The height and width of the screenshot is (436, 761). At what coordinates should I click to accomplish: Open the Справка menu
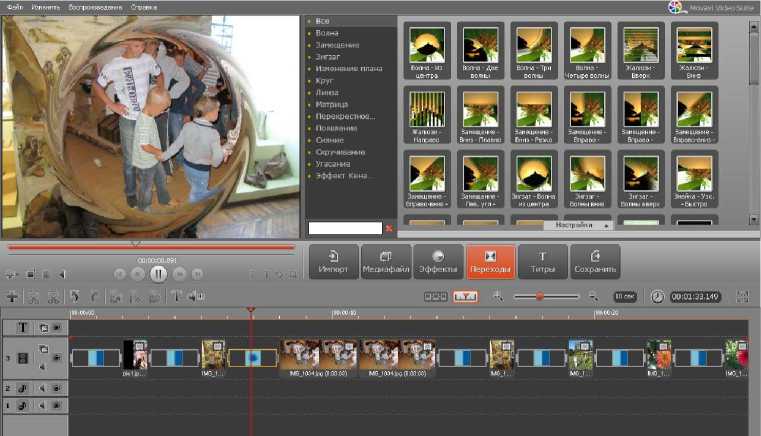(143, 7)
